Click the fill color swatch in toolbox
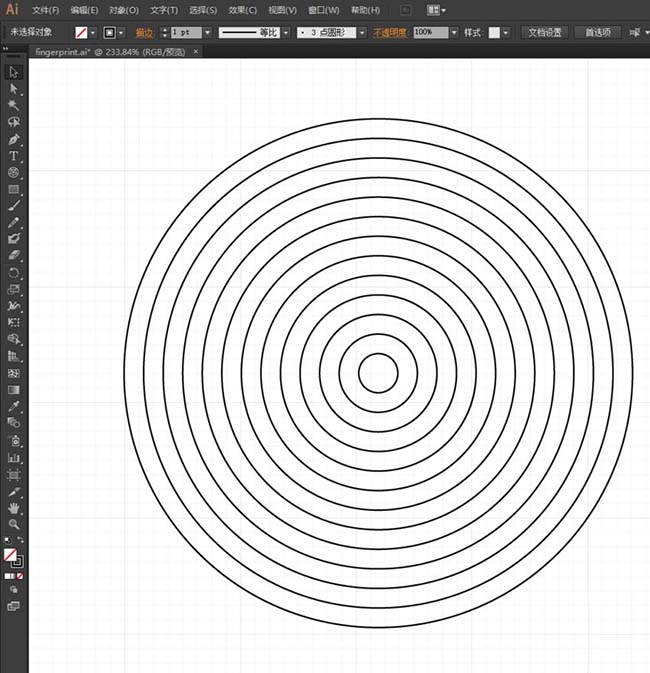Viewport: 650px width, 673px height. click(x=10, y=553)
